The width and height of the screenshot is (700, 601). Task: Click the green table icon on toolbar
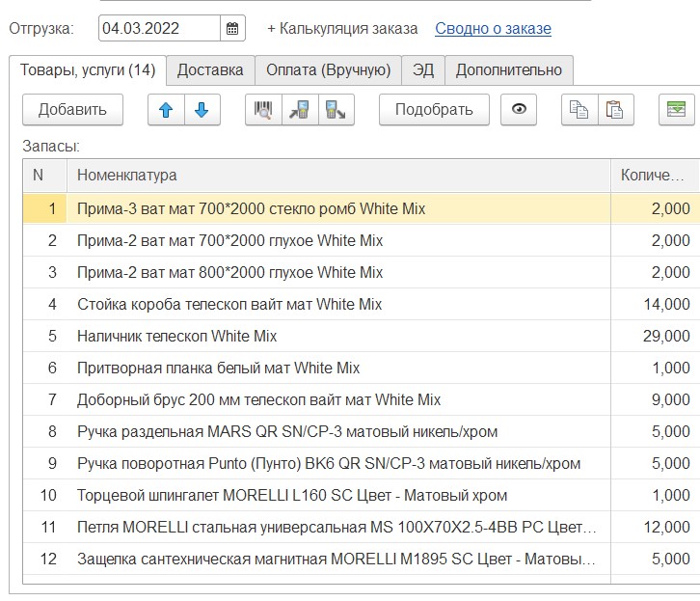[x=677, y=110]
